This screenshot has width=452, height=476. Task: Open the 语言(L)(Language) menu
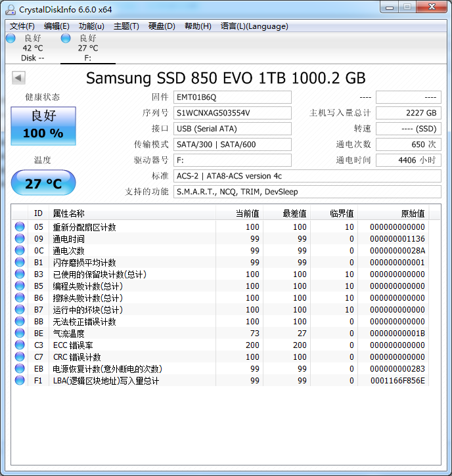tap(254, 26)
